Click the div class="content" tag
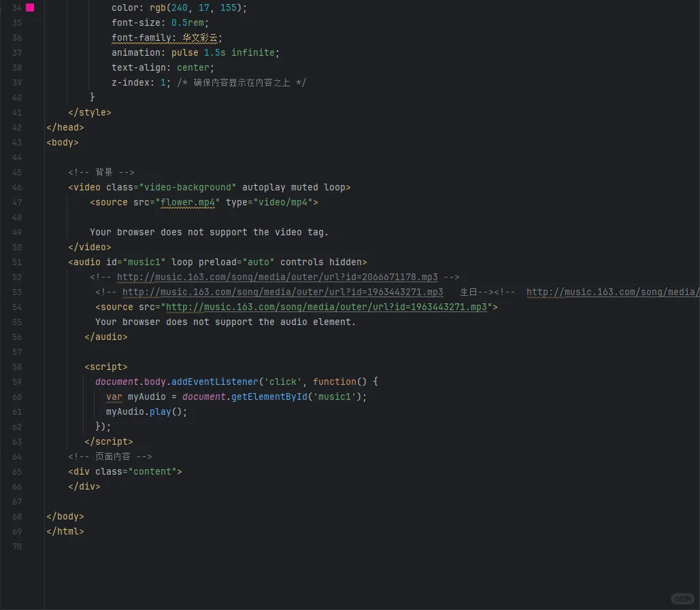This screenshot has height=610, width=700. click(125, 472)
